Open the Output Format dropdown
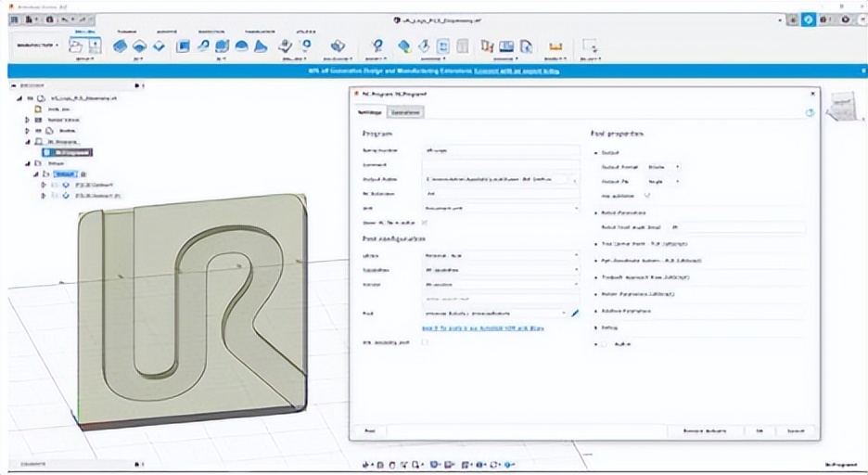This screenshot has height=475, width=868. point(663,167)
